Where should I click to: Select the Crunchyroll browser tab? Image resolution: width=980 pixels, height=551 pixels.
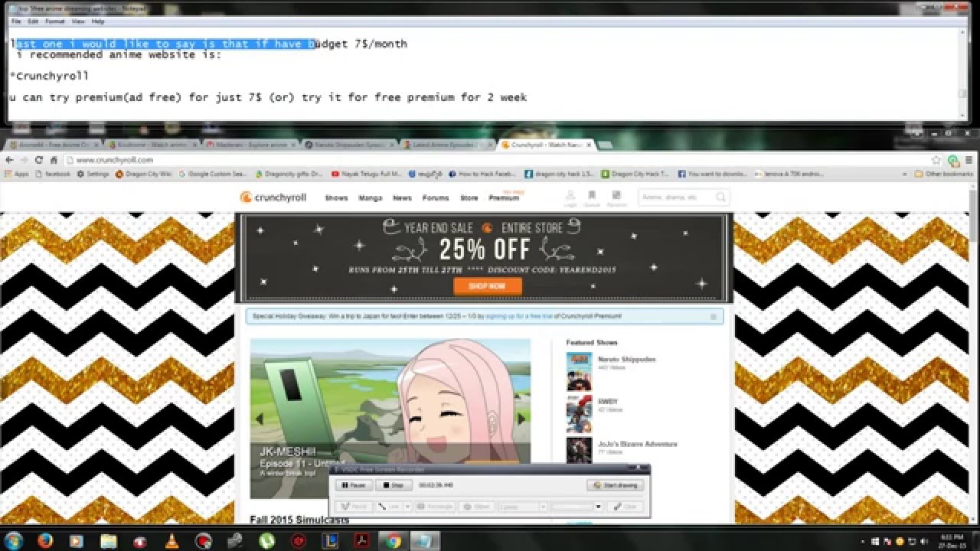tap(546, 144)
